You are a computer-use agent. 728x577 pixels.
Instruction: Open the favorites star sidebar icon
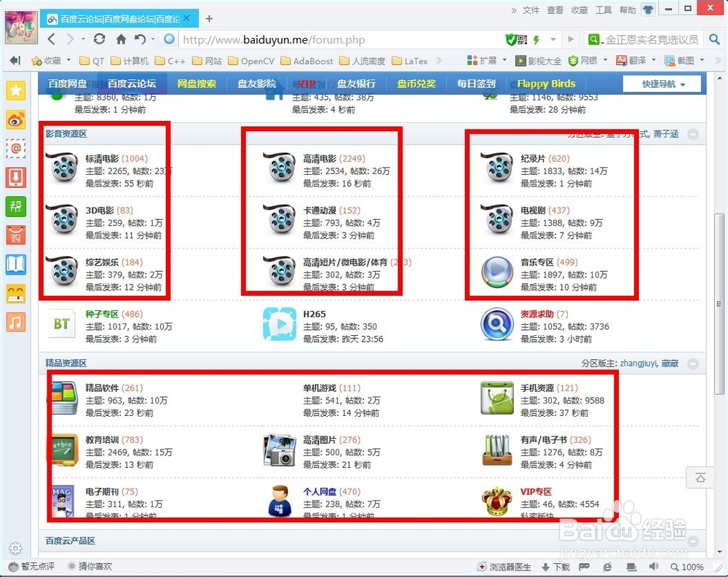coord(16,90)
